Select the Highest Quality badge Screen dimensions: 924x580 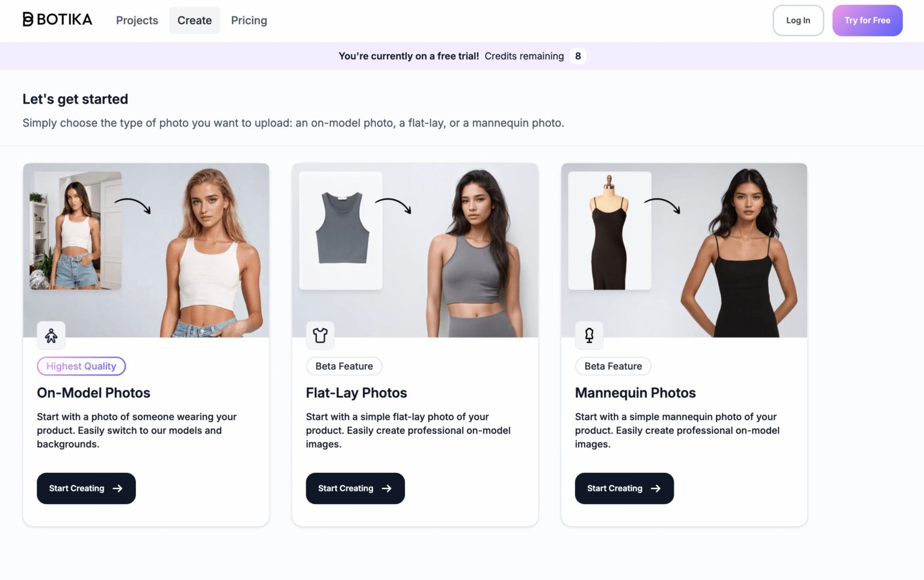(x=81, y=366)
